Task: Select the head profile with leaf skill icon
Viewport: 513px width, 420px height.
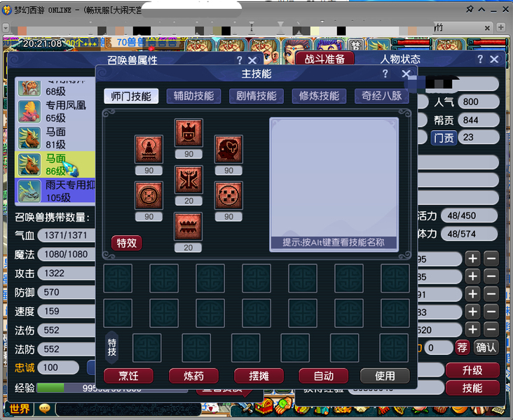Action: click(x=228, y=149)
